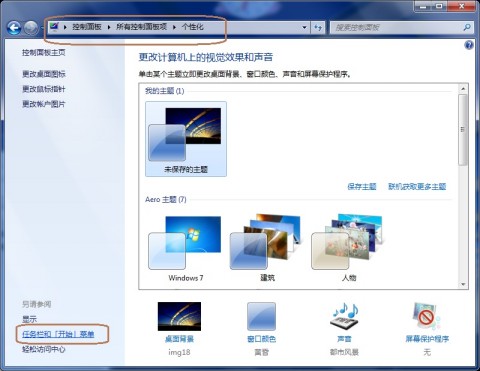Click the control panel icon in address bar
This screenshot has width=480, height=371.
(54, 27)
